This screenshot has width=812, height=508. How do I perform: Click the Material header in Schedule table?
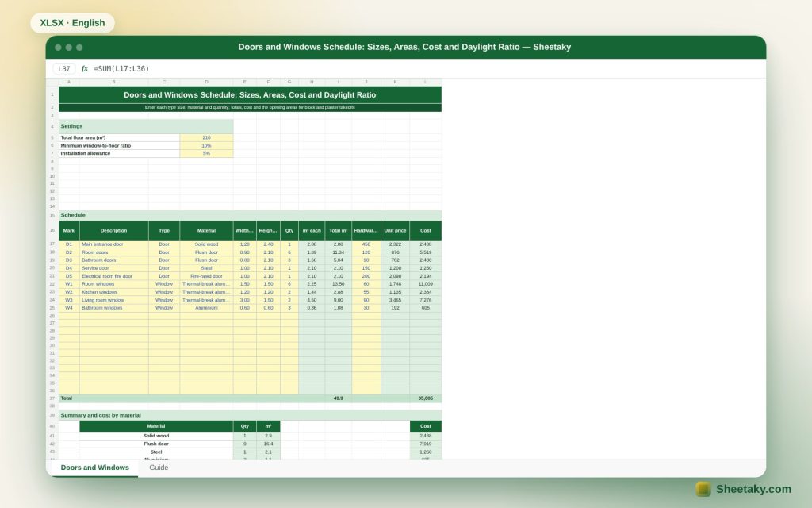pyautogui.click(x=206, y=231)
